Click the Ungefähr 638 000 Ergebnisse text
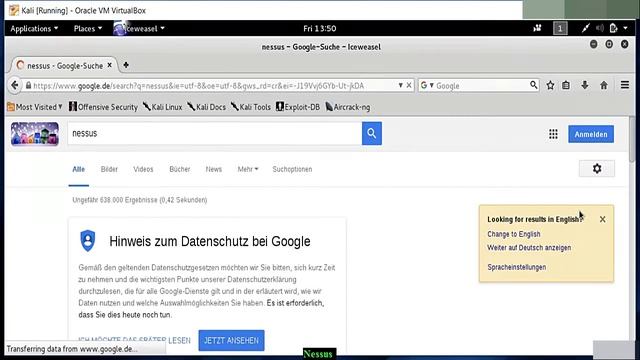Viewport: 640px width, 360px height. click(x=140, y=200)
